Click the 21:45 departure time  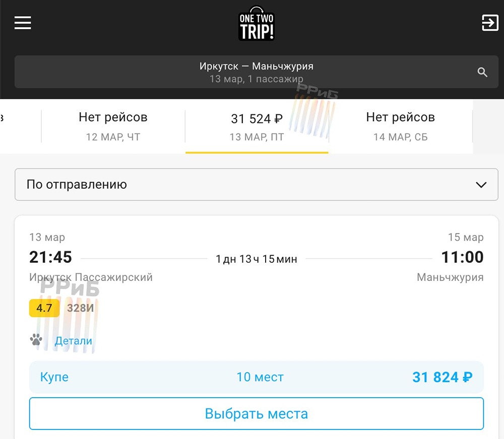click(50, 257)
